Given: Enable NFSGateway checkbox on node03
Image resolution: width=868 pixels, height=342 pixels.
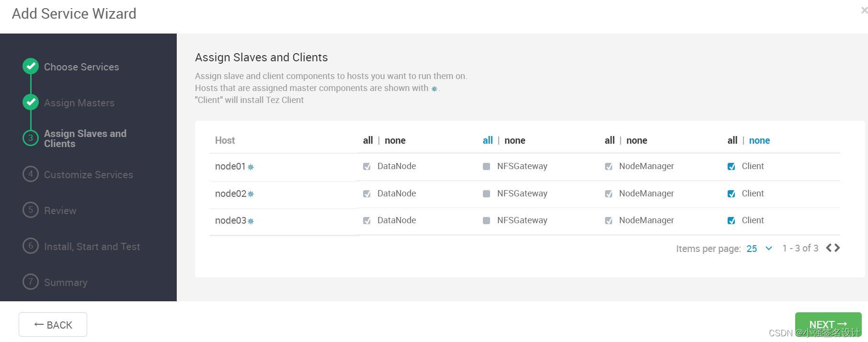Looking at the screenshot, I should click(486, 220).
